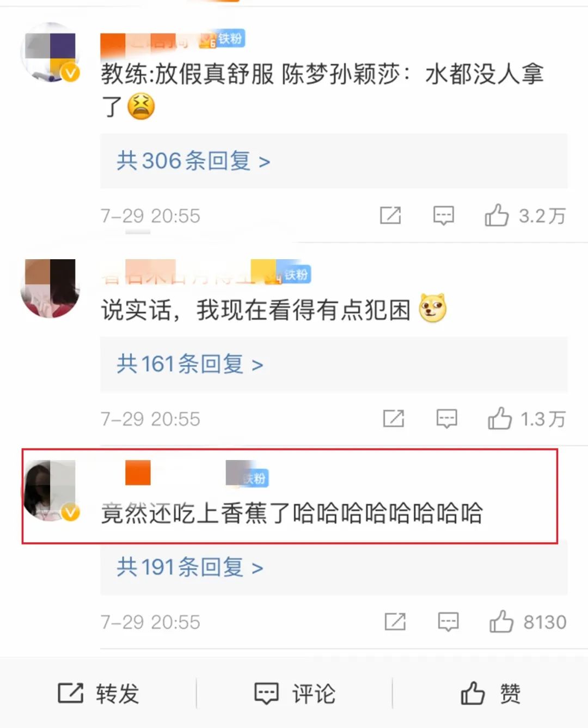The height and width of the screenshot is (728, 588).
Task: Tap 转发 in the bottom bar
Action: tap(99, 694)
